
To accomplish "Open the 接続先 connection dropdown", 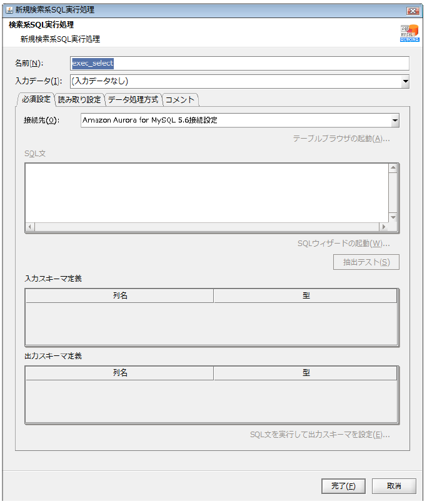I will click(395, 121).
